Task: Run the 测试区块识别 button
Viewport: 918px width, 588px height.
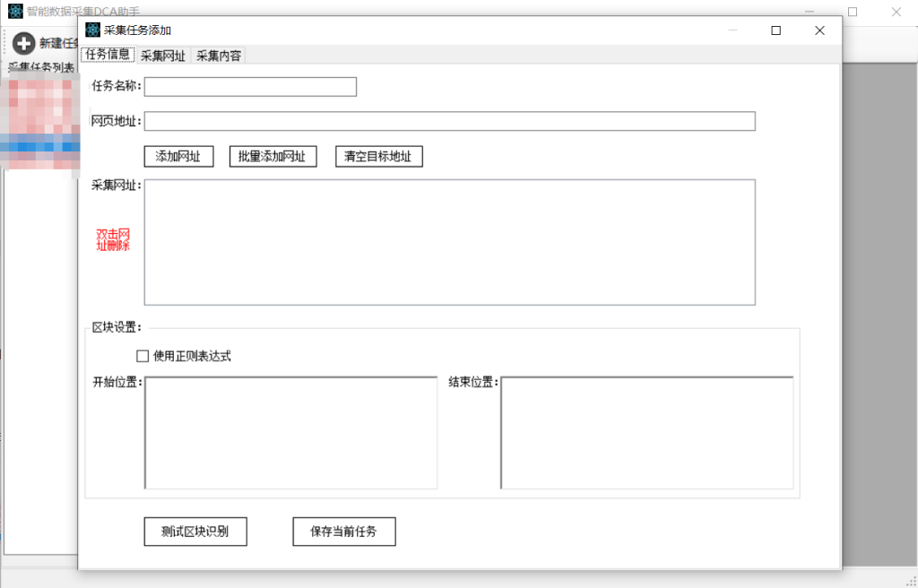Action: [195, 532]
